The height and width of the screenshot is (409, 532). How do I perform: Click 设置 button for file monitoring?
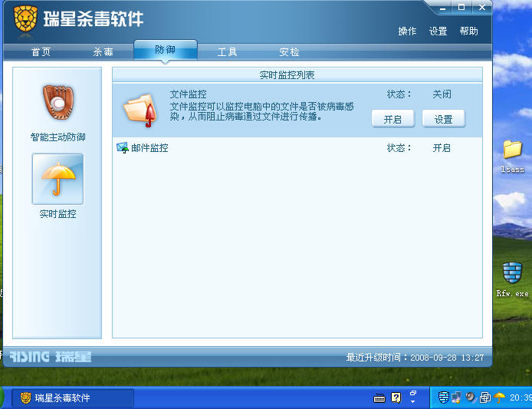click(x=443, y=119)
